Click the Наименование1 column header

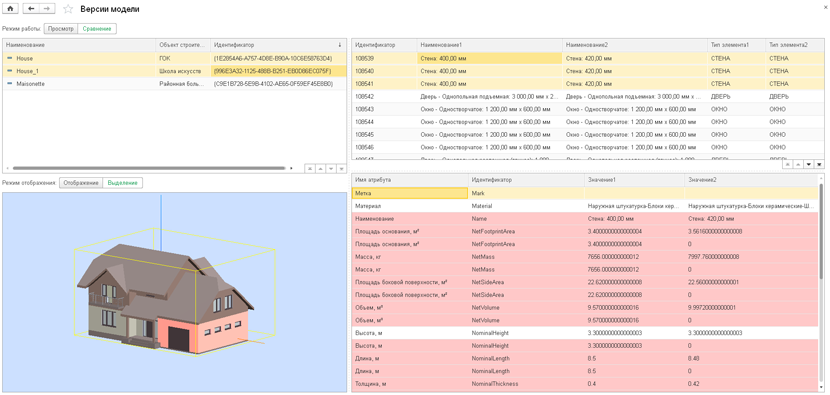tap(490, 46)
